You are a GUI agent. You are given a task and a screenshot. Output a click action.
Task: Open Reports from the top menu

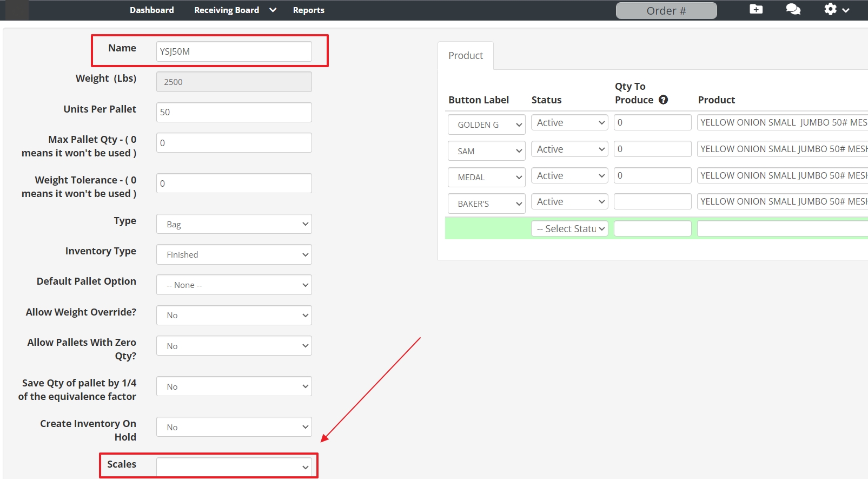pos(308,10)
